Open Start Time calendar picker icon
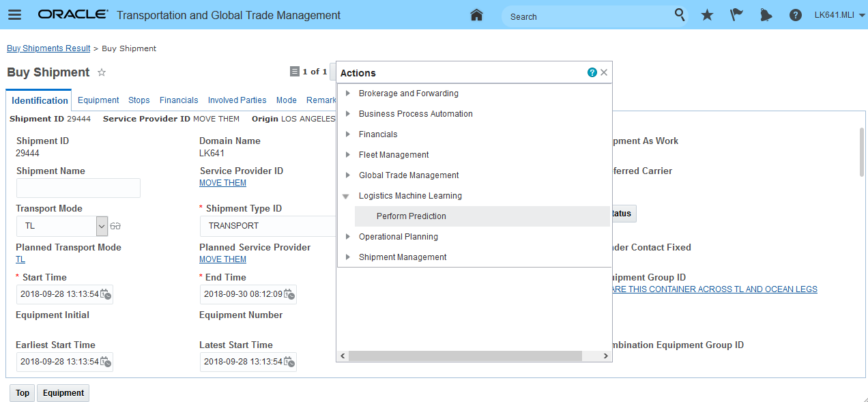The image size is (868, 402). coord(106,294)
